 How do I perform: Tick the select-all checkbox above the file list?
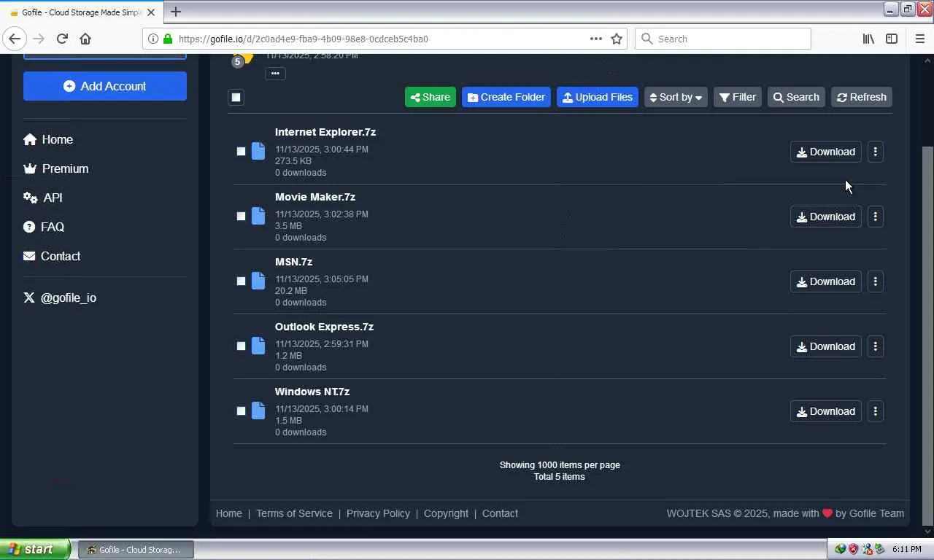236,97
